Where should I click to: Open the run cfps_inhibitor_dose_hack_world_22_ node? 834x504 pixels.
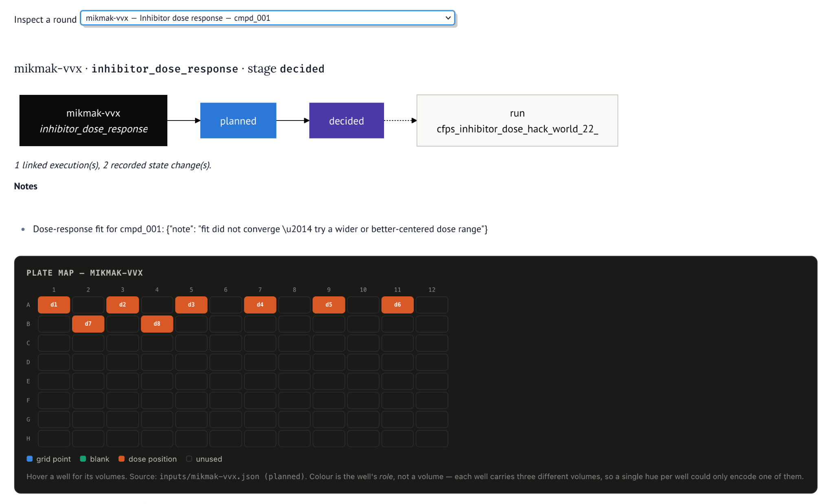point(517,121)
